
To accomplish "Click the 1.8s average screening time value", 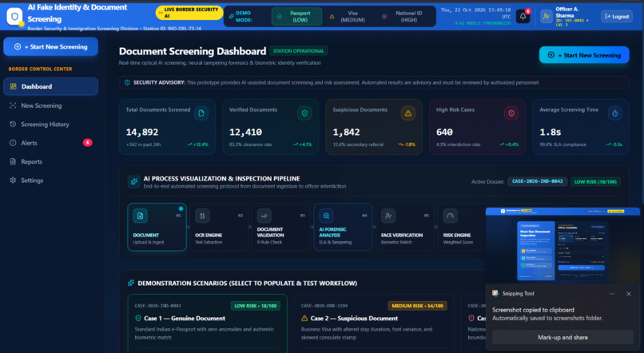I will [551, 132].
